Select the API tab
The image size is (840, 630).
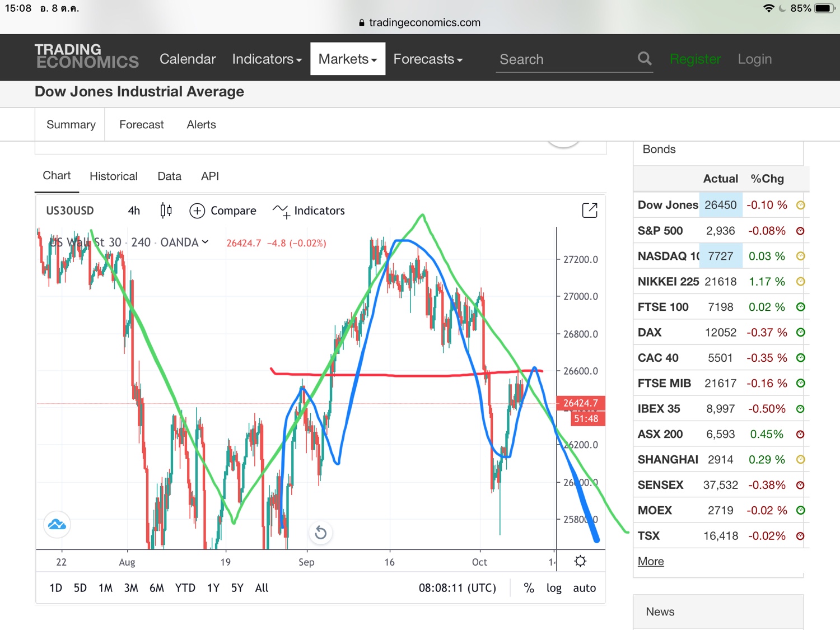(x=210, y=176)
